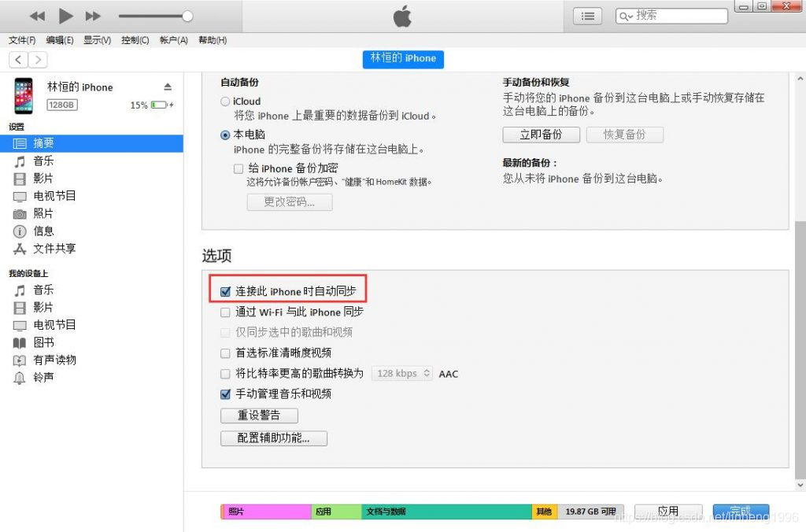Open the 编辑(E) menu
Screen dimensions: 806x532
(x=60, y=40)
